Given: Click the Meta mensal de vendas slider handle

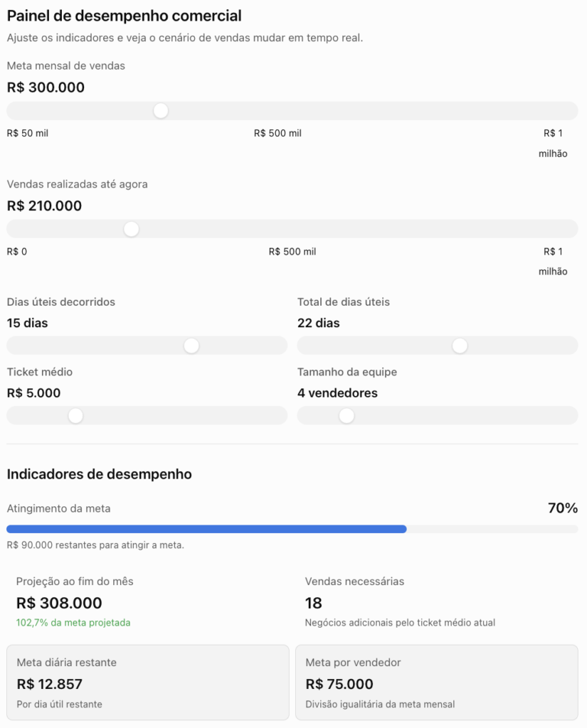Looking at the screenshot, I should (161, 111).
